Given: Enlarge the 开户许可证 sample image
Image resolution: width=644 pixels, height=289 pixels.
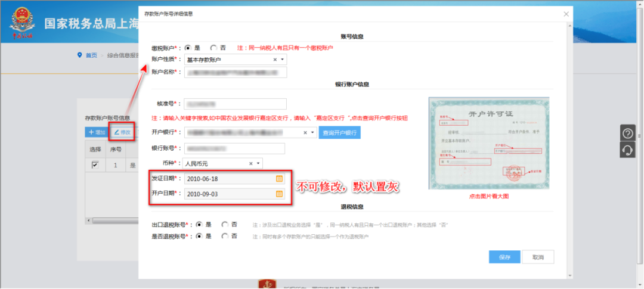Looking at the screenshot, I should pos(489,144).
